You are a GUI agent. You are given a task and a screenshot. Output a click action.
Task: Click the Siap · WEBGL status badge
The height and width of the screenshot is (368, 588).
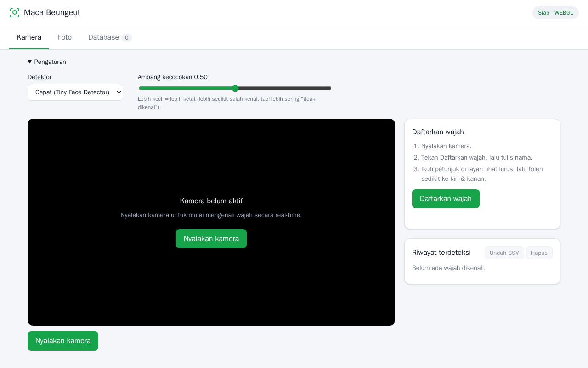555,13
